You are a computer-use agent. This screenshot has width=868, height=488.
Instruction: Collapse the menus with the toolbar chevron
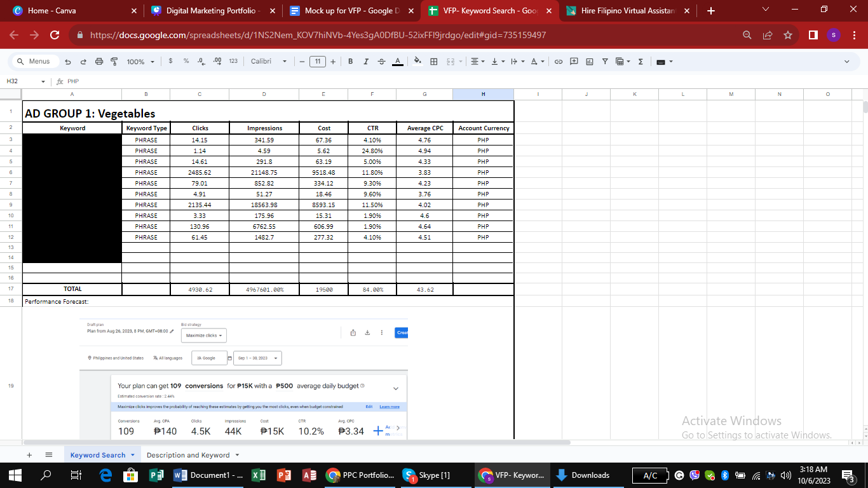point(847,62)
